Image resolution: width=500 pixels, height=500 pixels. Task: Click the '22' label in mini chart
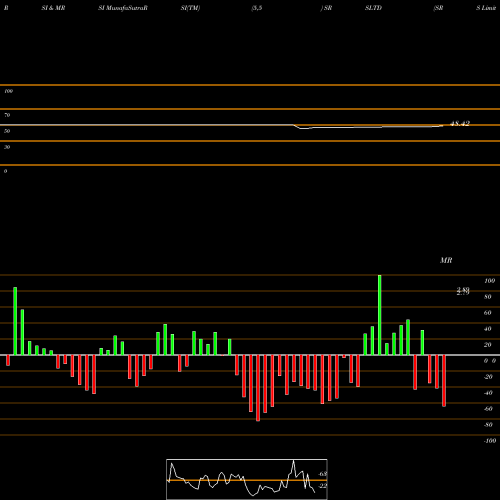[x=323, y=486]
